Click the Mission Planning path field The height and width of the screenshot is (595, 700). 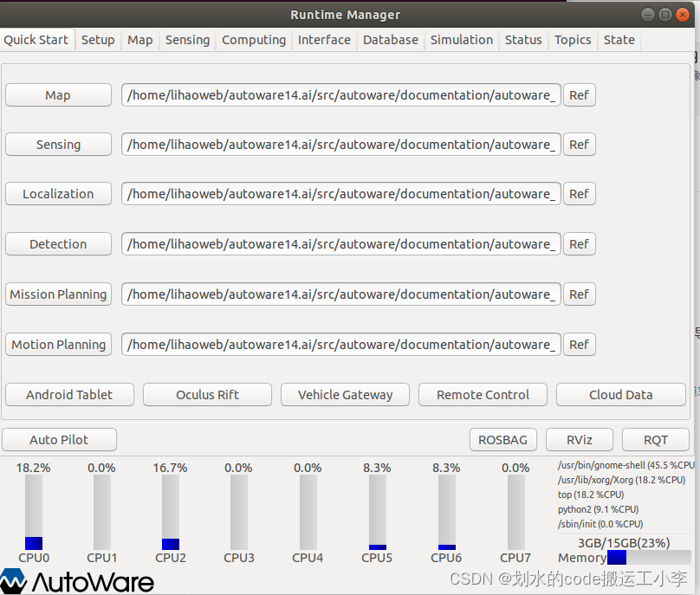[341, 294]
